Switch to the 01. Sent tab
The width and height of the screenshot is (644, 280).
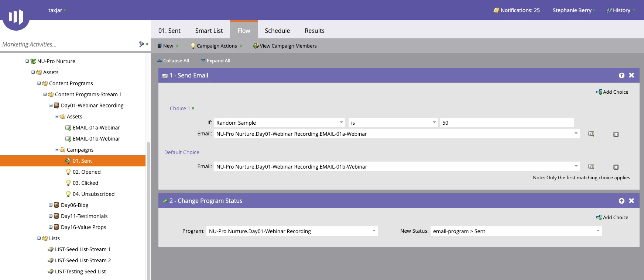(169, 31)
